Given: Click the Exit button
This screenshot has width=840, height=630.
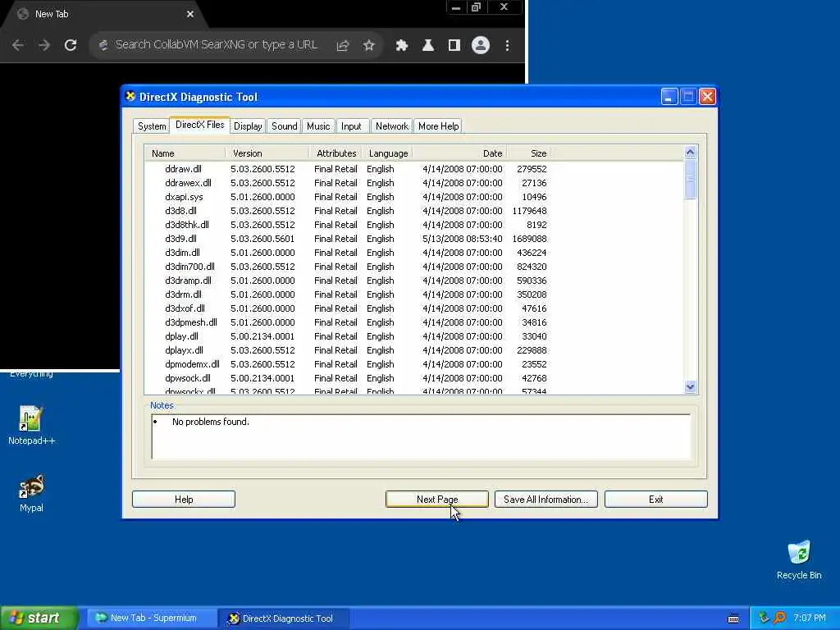Looking at the screenshot, I should coord(655,500).
